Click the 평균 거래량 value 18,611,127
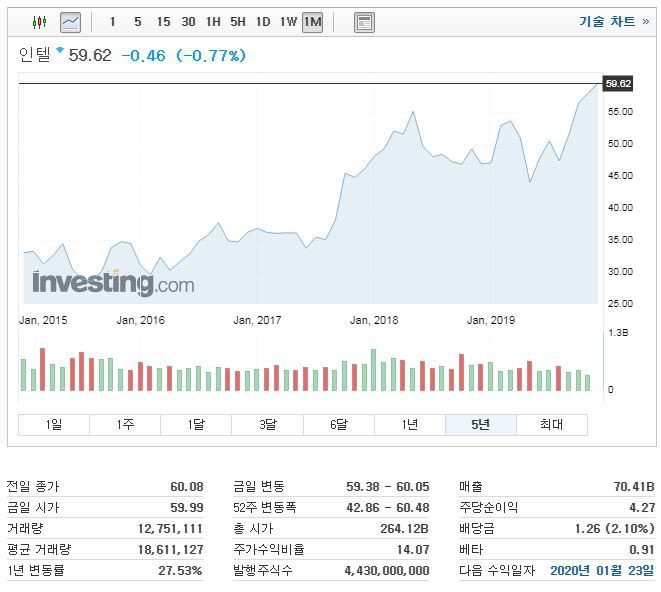 click(170, 550)
